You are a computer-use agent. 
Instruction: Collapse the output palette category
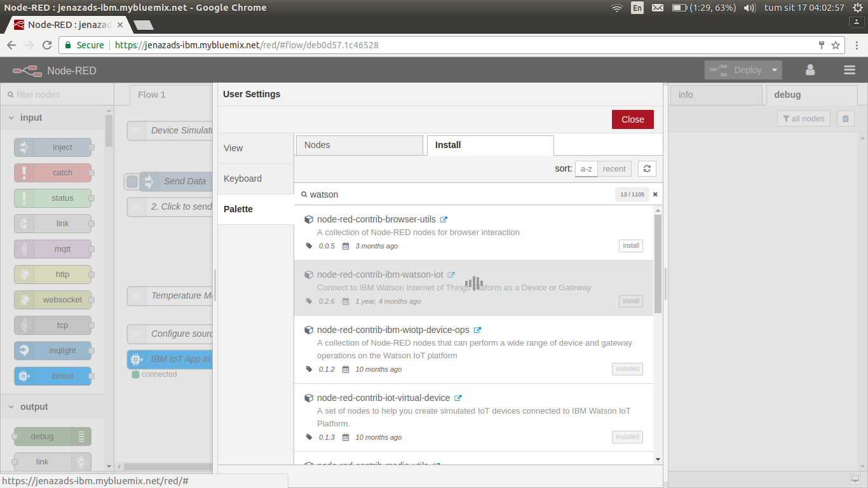click(52, 407)
